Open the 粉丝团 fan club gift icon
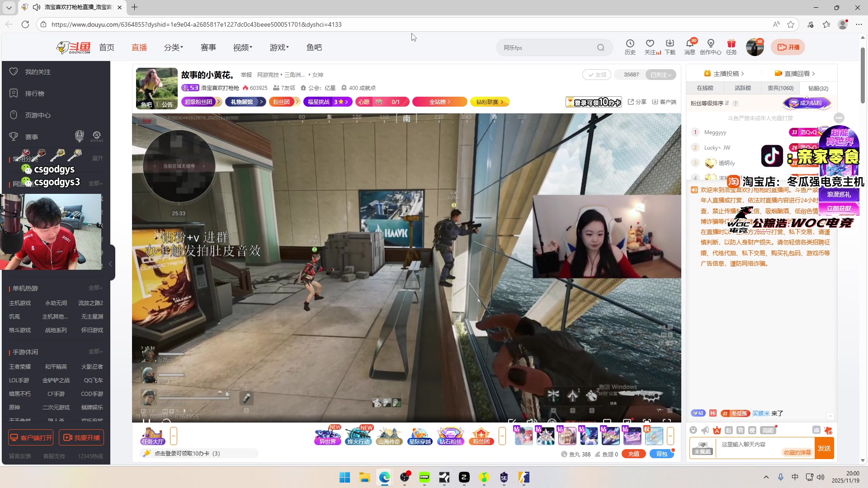The height and width of the screenshot is (488, 868). pos(481,436)
